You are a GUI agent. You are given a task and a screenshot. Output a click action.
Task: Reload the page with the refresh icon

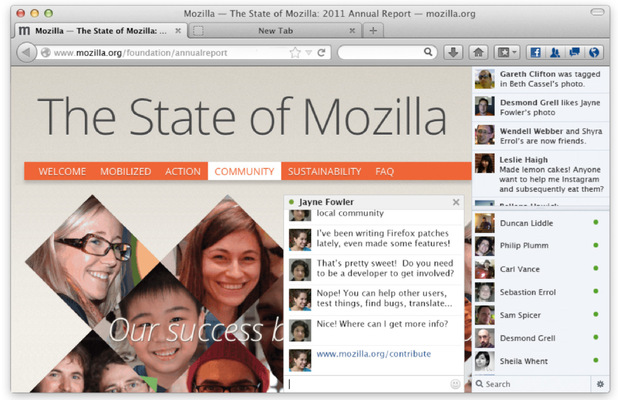click(x=322, y=52)
